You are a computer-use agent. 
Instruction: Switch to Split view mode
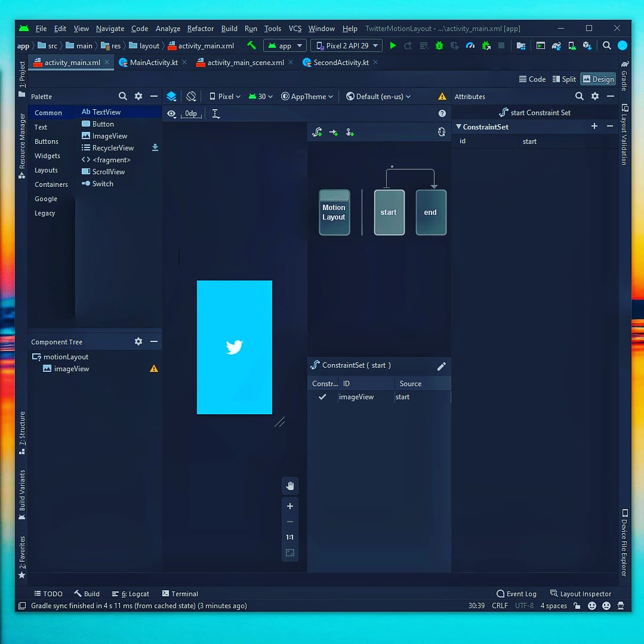click(564, 79)
